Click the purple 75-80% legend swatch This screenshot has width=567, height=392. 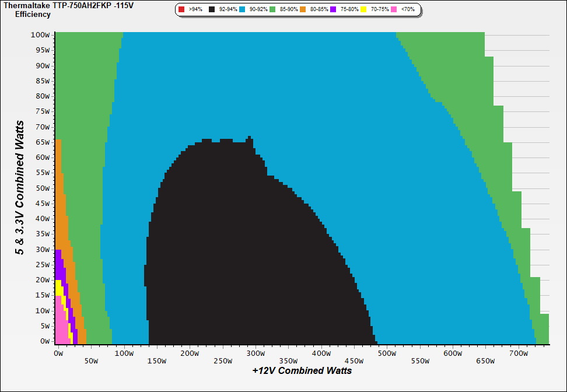tap(333, 10)
